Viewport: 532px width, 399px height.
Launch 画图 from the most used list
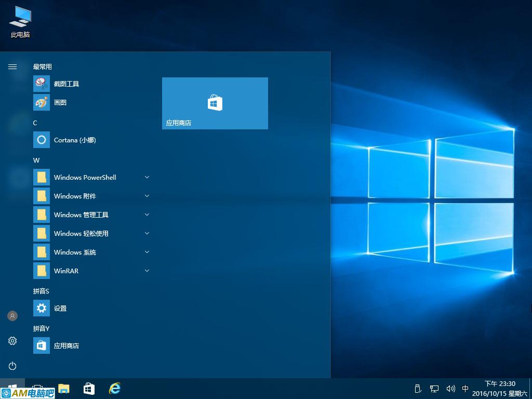92,102
